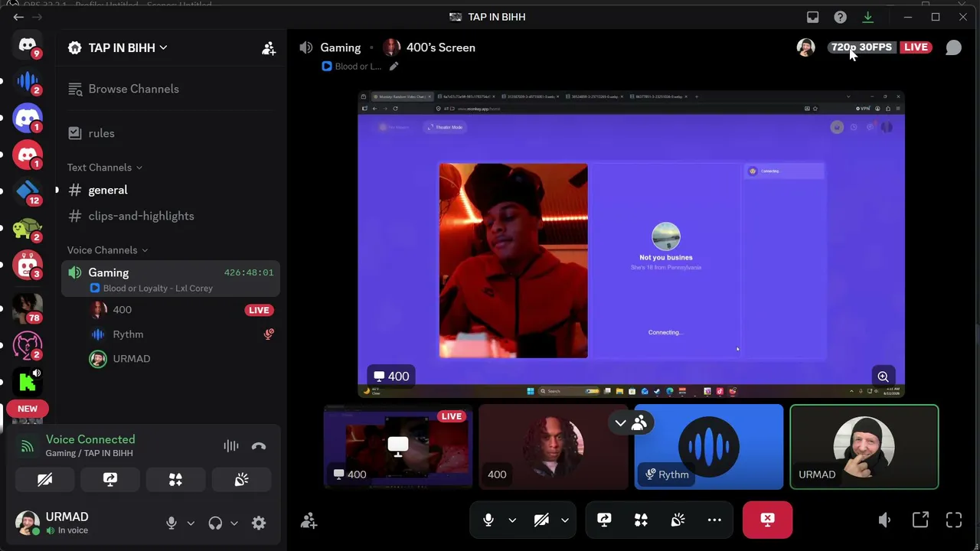Start an activity from voice panel
Screen dimensions: 980x551
(175, 480)
